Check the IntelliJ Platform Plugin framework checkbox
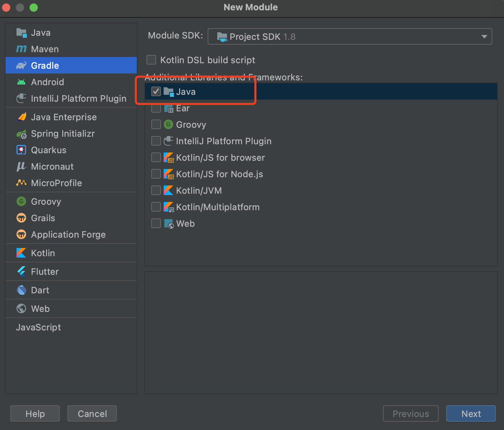This screenshot has width=504, height=430. (156, 141)
